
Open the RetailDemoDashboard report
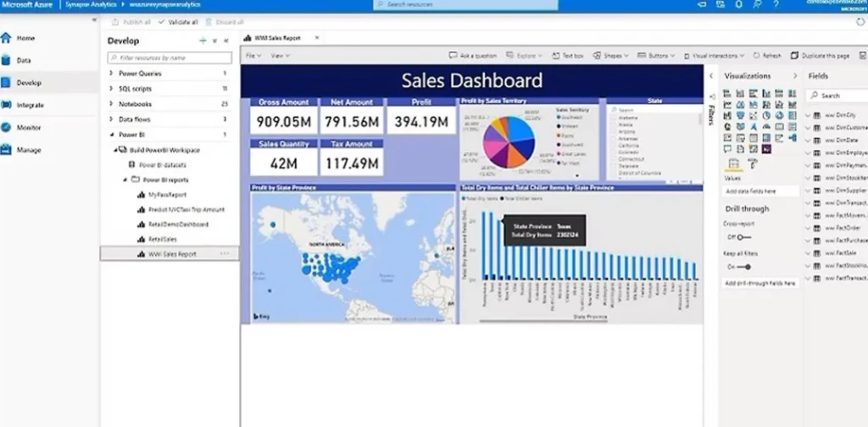click(x=178, y=225)
